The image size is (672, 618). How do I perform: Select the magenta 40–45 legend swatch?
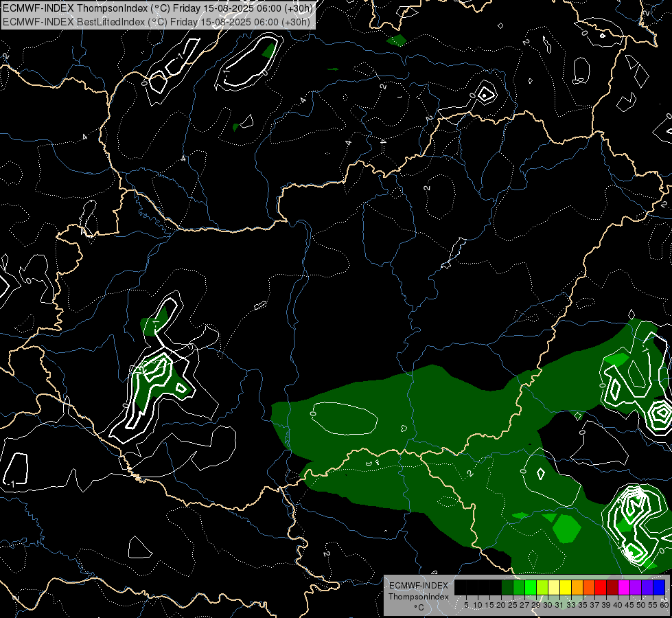(x=624, y=587)
